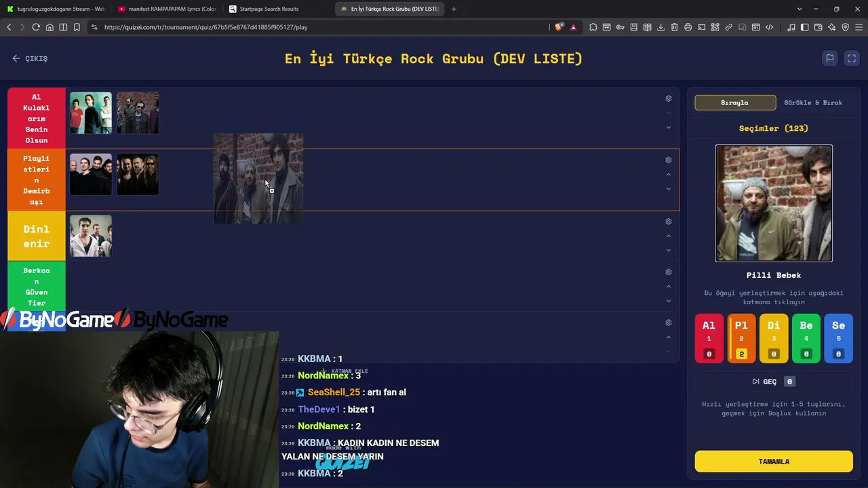Screen dimensions: 868x488
Task: Select second band thumbnail in Playlistlerin Demirbaşı tier
Action: (138, 174)
